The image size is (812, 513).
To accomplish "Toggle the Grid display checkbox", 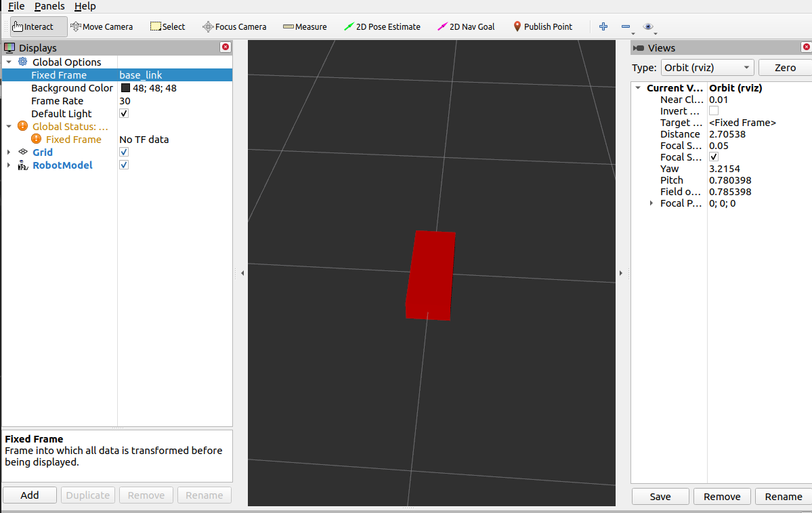I will [124, 152].
